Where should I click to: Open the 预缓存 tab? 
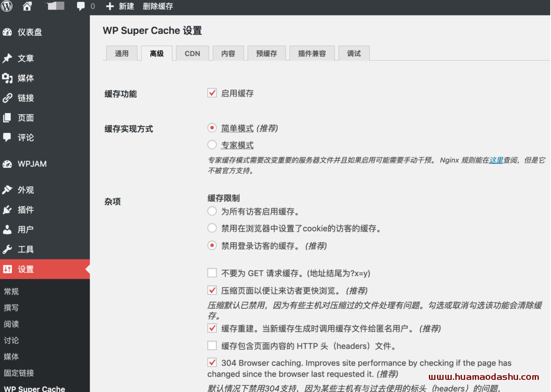click(267, 53)
